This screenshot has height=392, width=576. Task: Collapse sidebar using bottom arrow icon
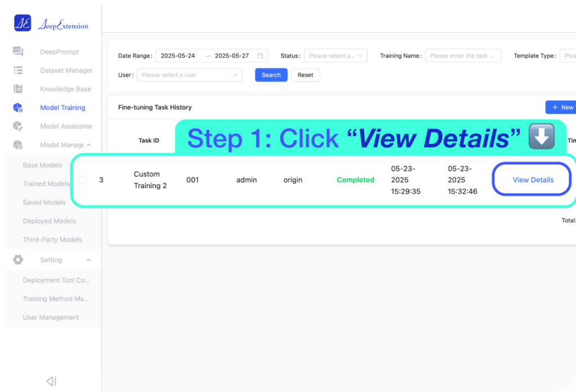tap(51, 381)
